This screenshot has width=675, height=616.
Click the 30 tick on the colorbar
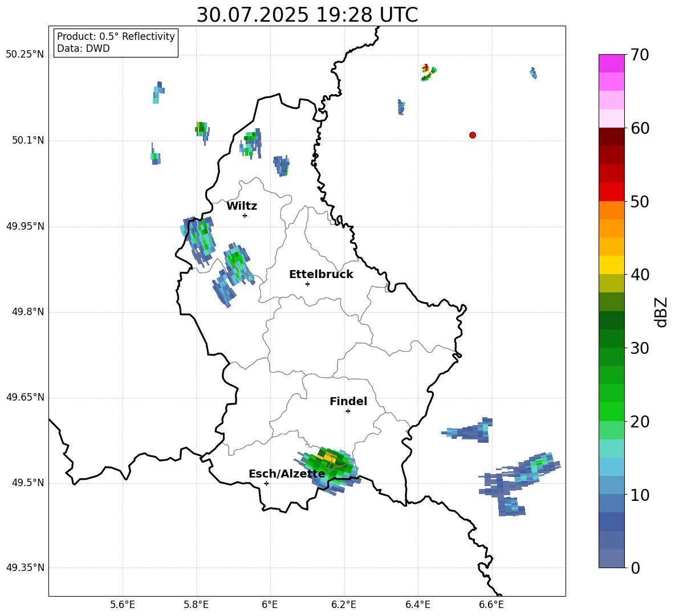tap(640, 348)
